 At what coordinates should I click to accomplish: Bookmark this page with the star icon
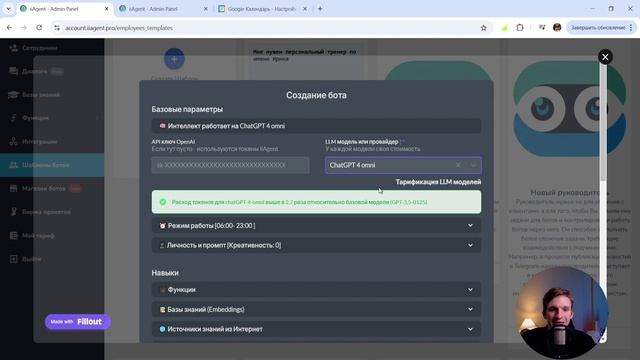[x=483, y=28]
